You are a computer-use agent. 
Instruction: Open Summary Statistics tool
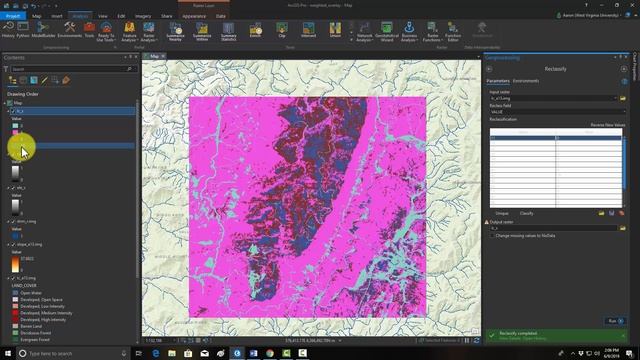228,32
